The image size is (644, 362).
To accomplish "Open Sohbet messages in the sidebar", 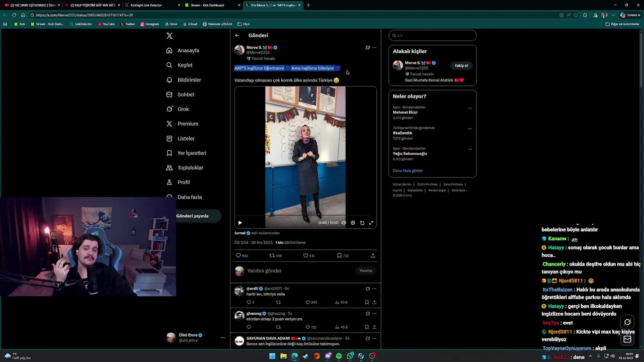I will click(181, 95).
